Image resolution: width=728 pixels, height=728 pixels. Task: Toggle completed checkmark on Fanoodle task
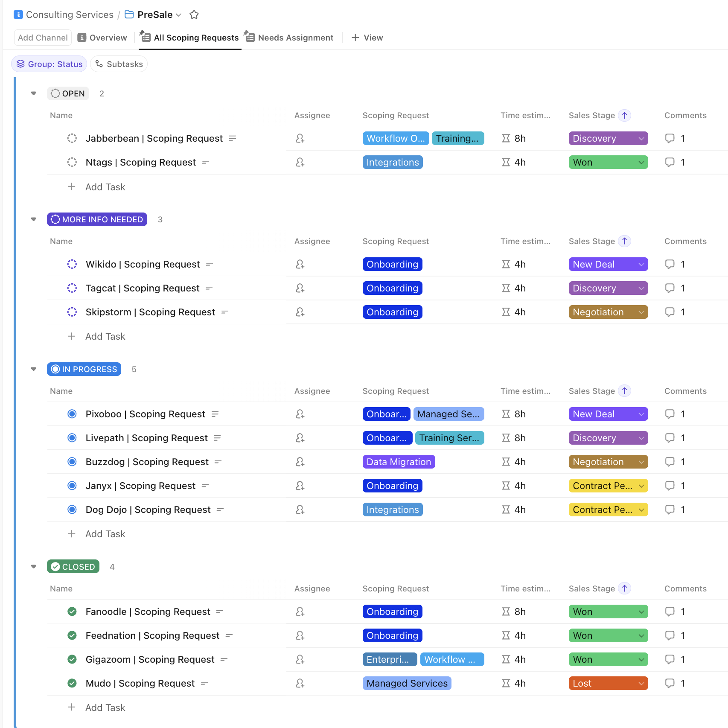pos(72,612)
